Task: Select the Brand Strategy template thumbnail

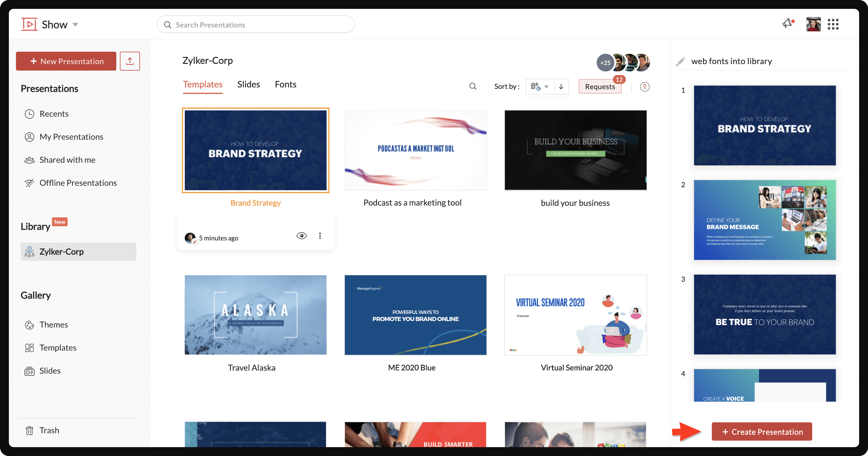Action: tap(255, 150)
